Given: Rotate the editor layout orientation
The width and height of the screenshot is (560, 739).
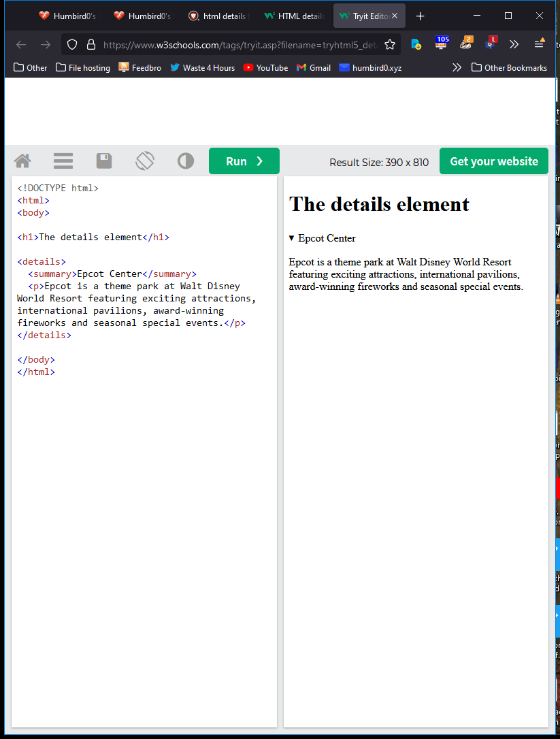Looking at the screenshot, I should [145, 161].
